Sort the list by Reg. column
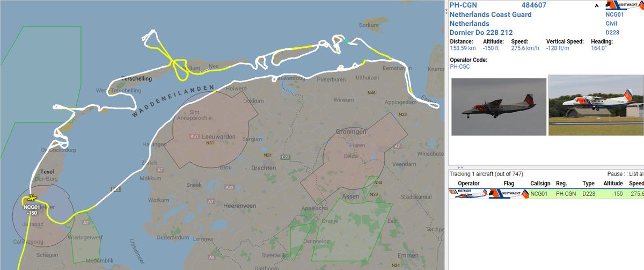 tap(561, 183)
